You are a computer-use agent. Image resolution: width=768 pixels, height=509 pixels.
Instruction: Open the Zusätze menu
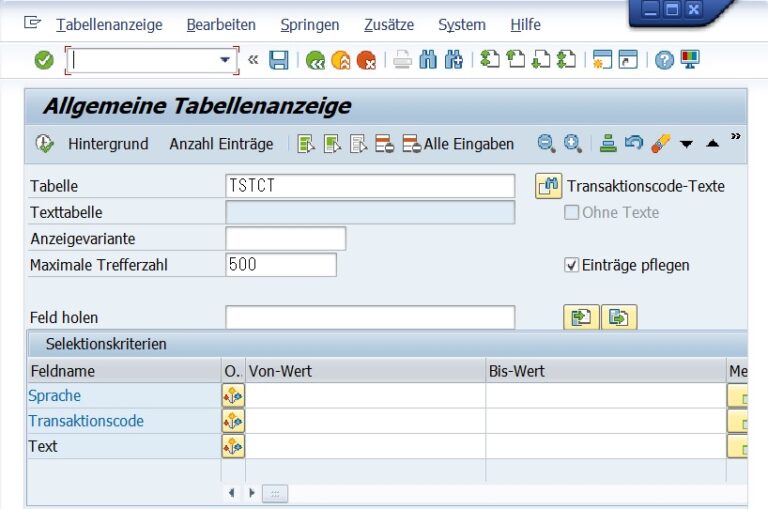pos(389,24)
